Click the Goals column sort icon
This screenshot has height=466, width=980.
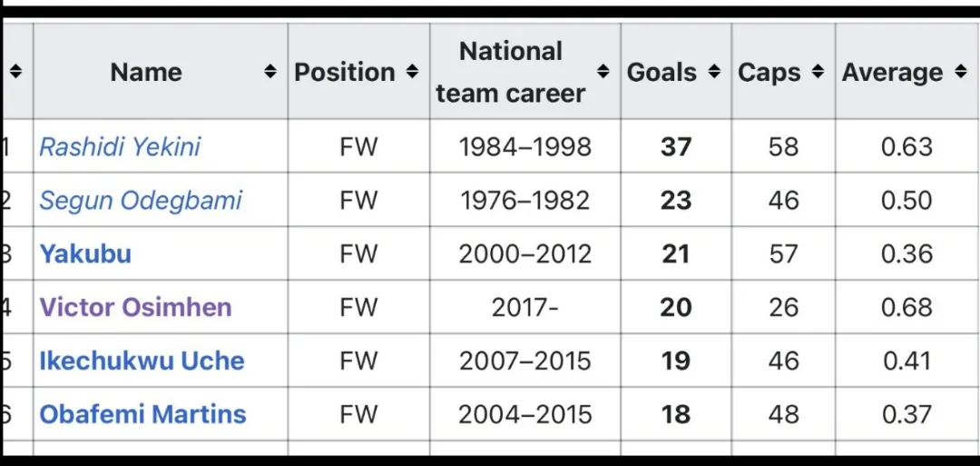coord(714,72)
